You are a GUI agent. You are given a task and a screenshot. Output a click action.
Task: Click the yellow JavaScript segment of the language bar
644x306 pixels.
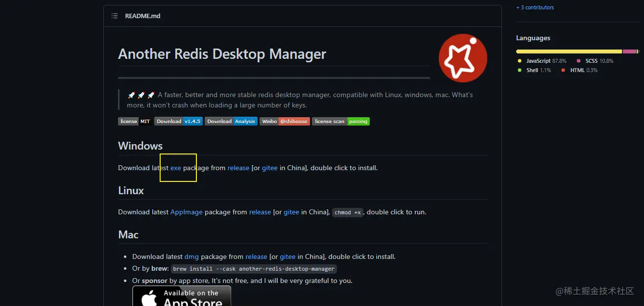[x=569, y=51]
